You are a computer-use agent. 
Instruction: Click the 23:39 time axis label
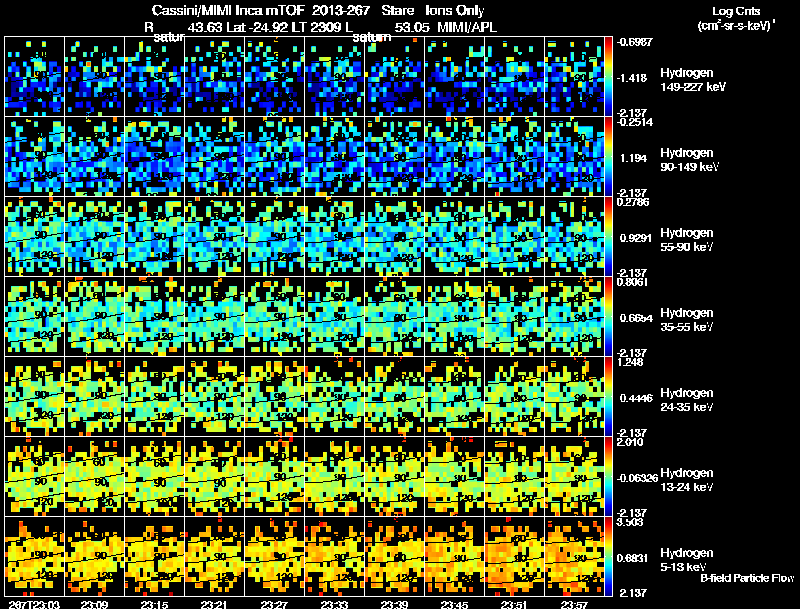[x=394, y=604]
